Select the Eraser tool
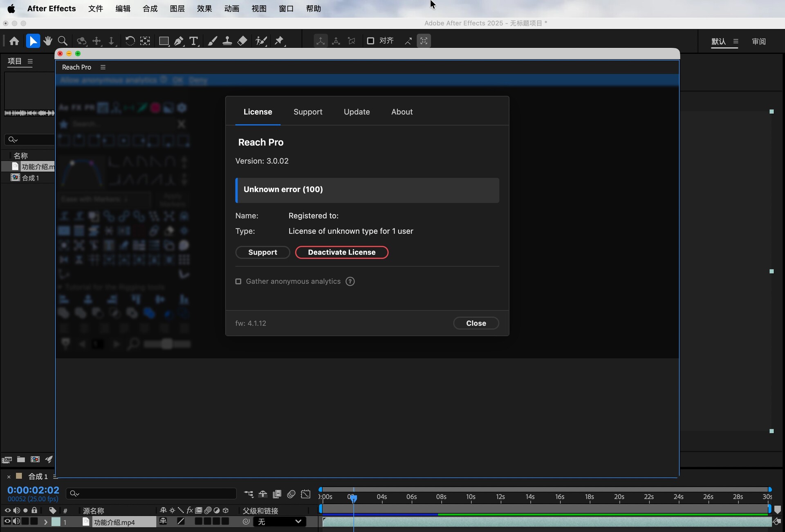 242,41
